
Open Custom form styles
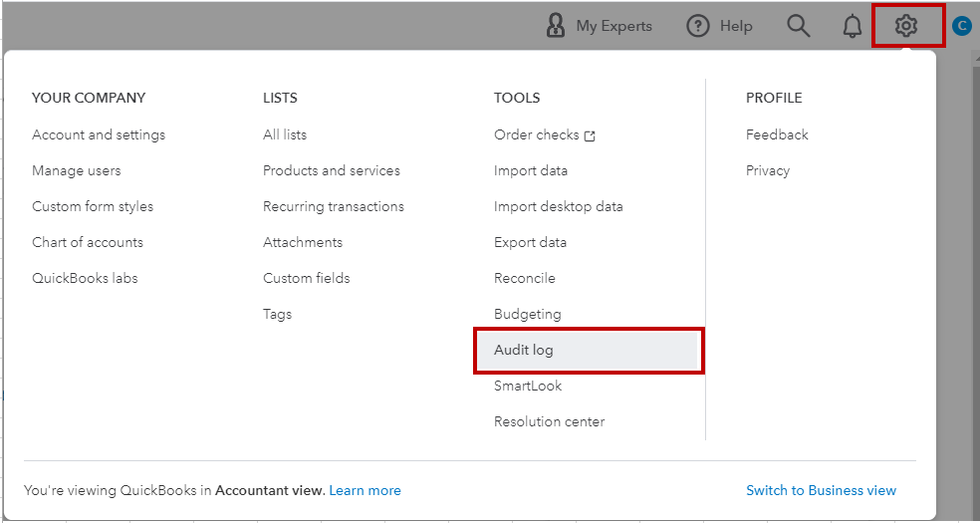coord(93,207)
